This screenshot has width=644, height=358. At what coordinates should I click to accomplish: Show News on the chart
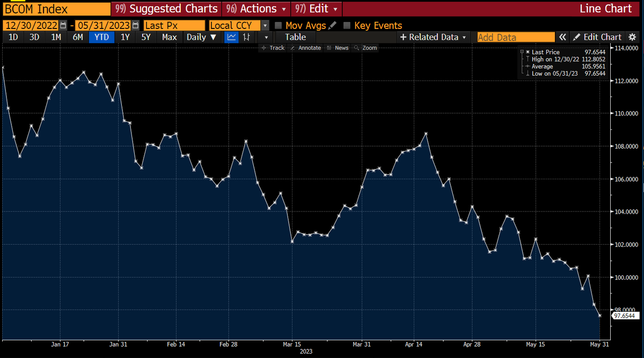[338, 48]
